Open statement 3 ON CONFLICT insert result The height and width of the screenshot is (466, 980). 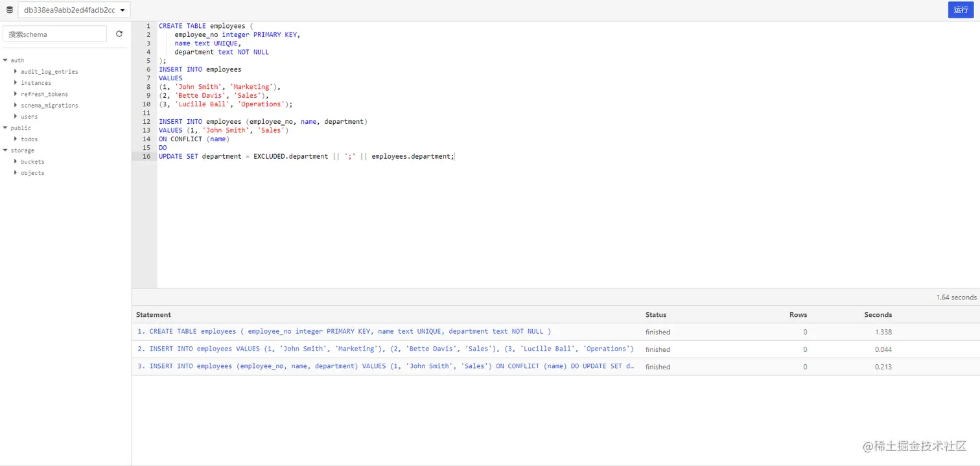(385, 366)
